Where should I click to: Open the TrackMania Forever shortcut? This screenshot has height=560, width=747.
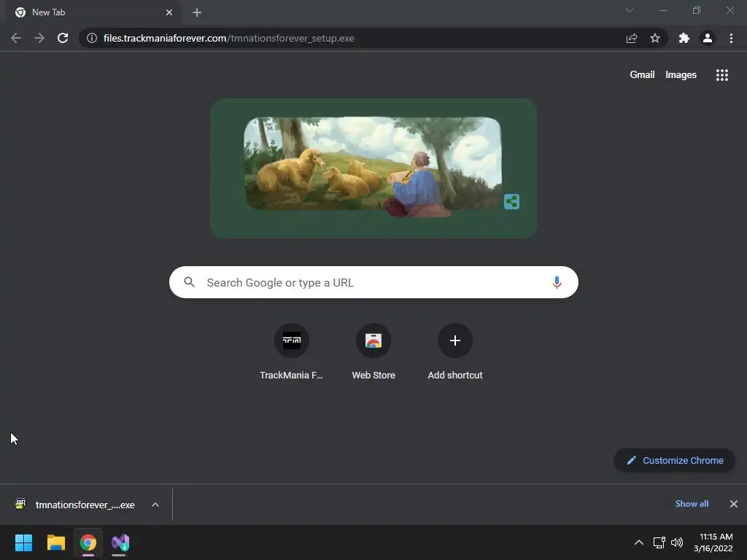pyautogui.click(x=292, y=352)
